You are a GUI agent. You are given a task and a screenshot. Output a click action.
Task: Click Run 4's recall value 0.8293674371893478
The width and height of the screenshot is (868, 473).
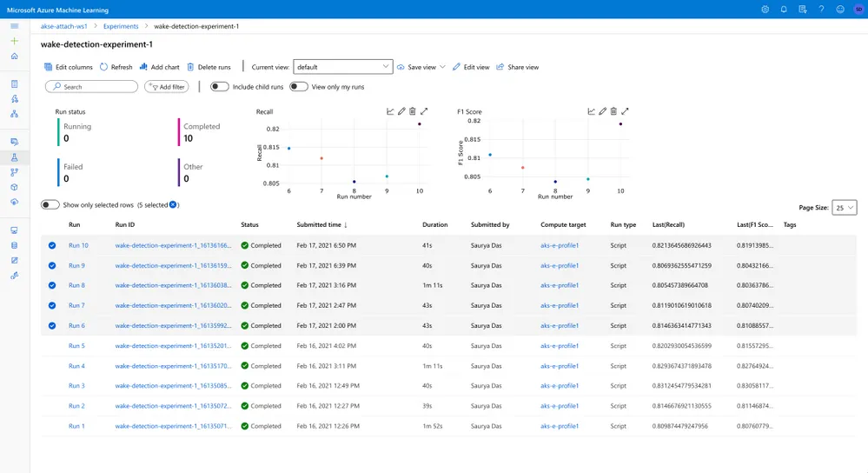pyautogui.click(x=682, y=365)
